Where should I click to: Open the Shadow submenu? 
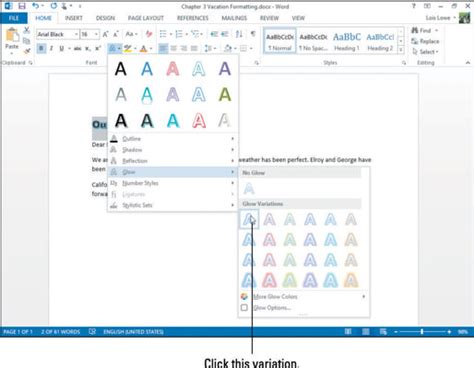(x=172, y=150)
